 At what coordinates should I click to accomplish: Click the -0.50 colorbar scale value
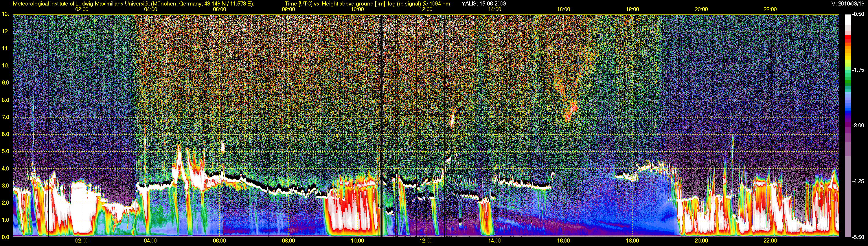click(x=858, y=14)
